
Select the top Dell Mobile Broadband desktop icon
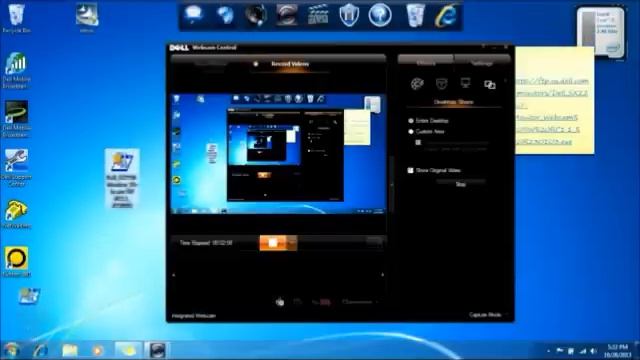point(16,70)
